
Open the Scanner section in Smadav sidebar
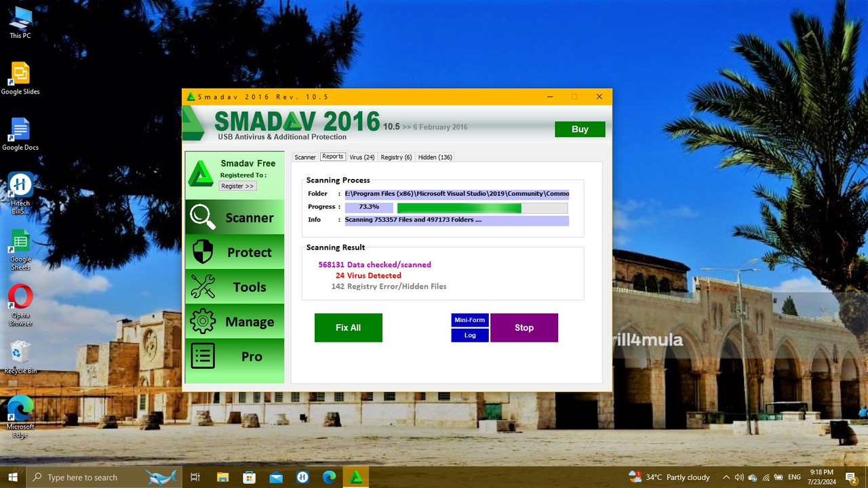coord(235,218)
